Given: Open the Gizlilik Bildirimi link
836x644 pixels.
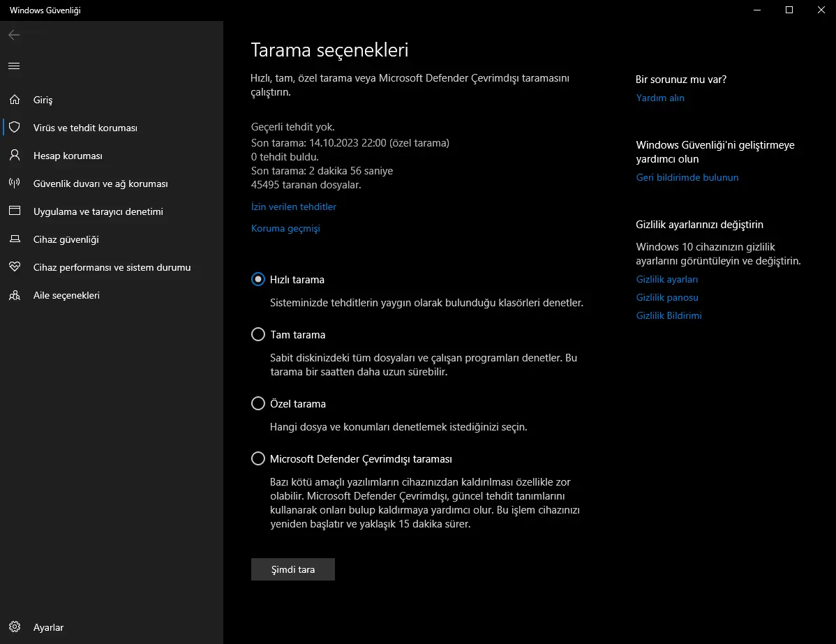Looking at the screenshot, I should 669,315.
